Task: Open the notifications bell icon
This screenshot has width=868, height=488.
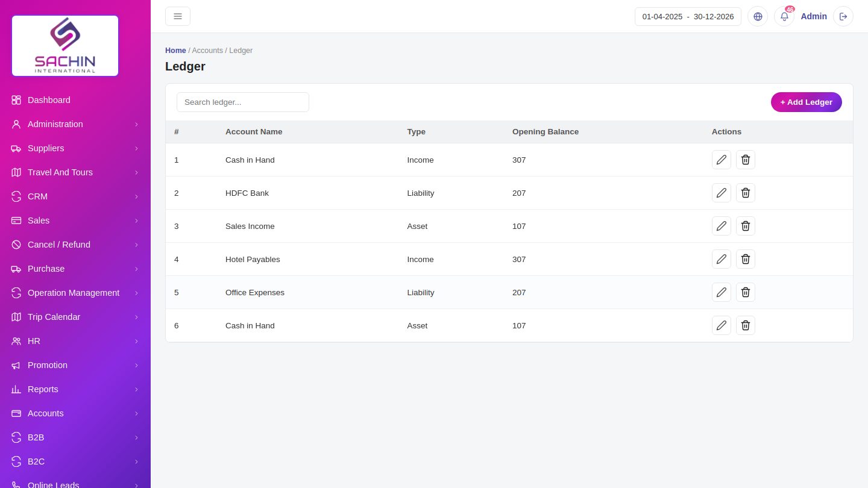Action: click(784, 16)
